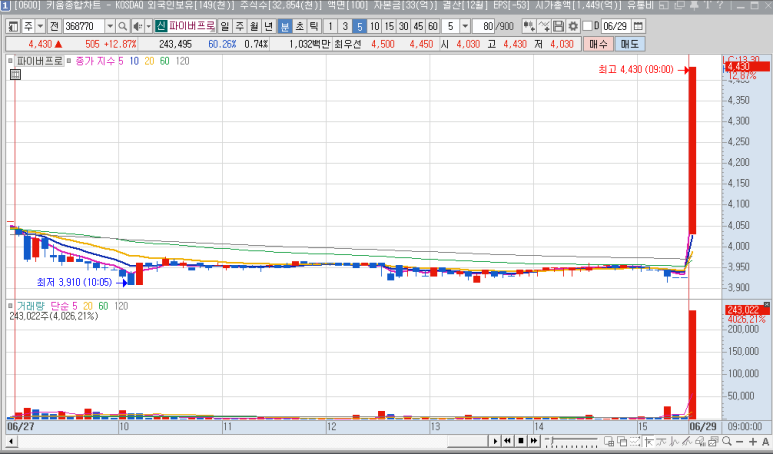
Task: Toggle the 거래량 volume indicator marker
Action: (x=10, y=306)
